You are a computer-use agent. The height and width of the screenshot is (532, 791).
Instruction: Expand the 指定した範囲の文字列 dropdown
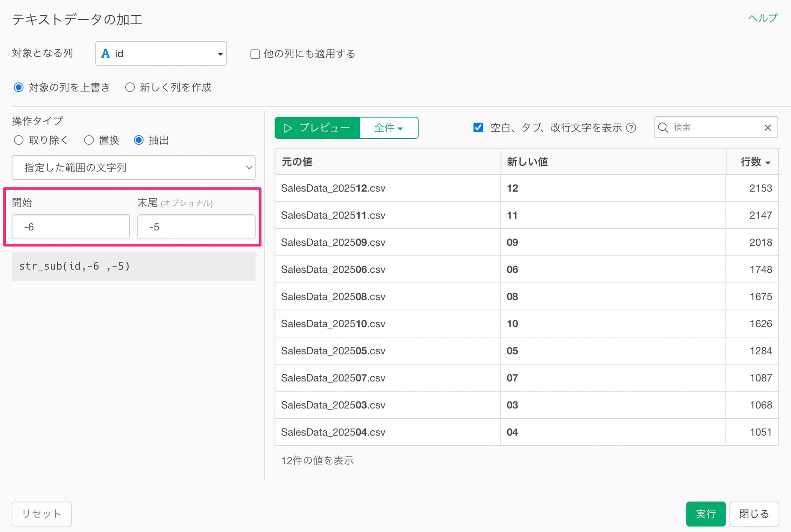[133, 167]
